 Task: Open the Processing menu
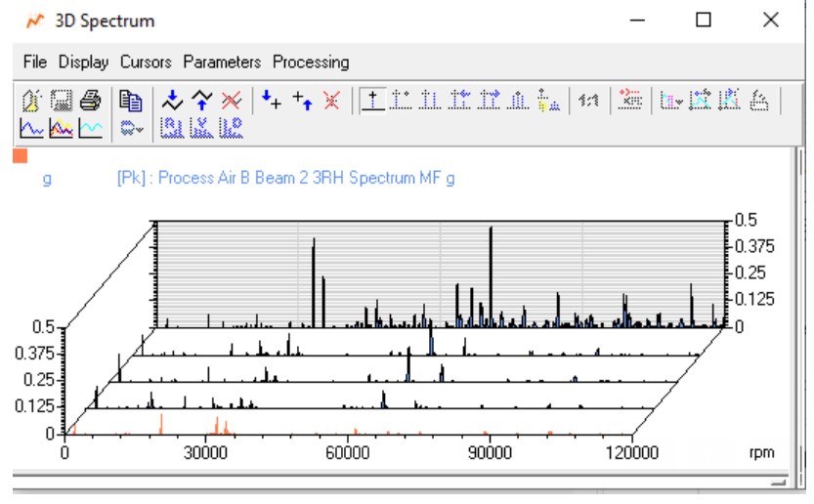310,62
